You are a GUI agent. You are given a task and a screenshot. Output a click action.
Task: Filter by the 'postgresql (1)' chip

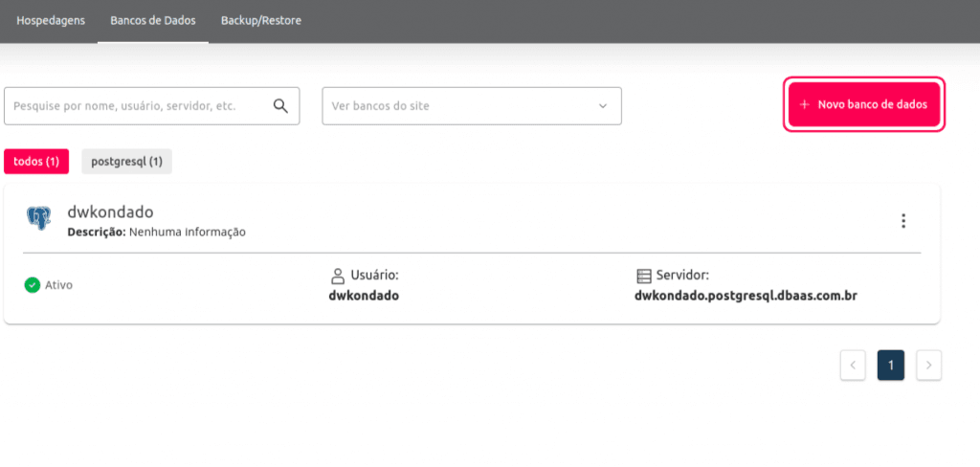pos(126,162)
